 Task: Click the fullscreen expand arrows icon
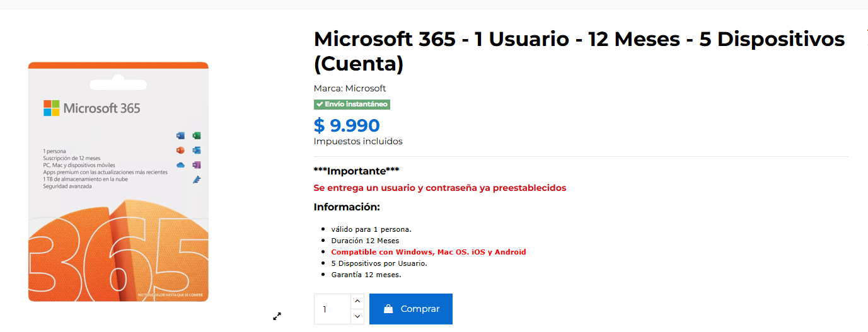point(277,316)
